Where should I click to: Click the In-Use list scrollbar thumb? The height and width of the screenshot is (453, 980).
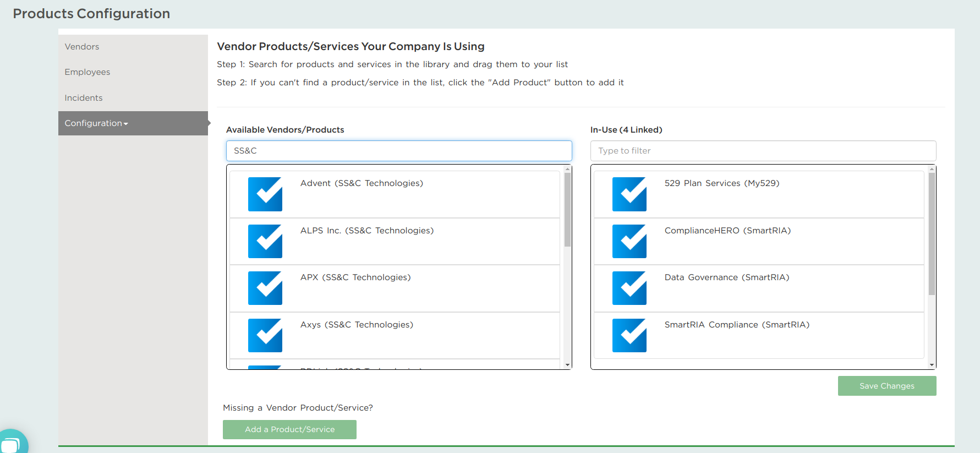(x=932, y=234)
